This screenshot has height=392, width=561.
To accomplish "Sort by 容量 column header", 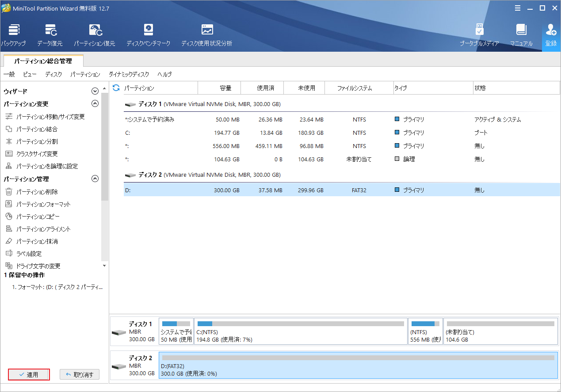I will pos(220,88).
